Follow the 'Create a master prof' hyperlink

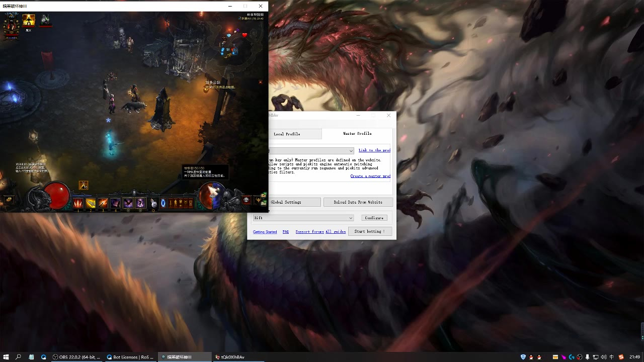click(x=370, y=176)
